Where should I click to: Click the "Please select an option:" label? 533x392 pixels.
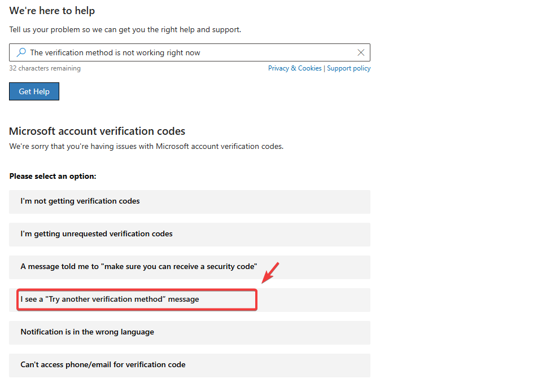pyautogui.click(x=53, y=177)
